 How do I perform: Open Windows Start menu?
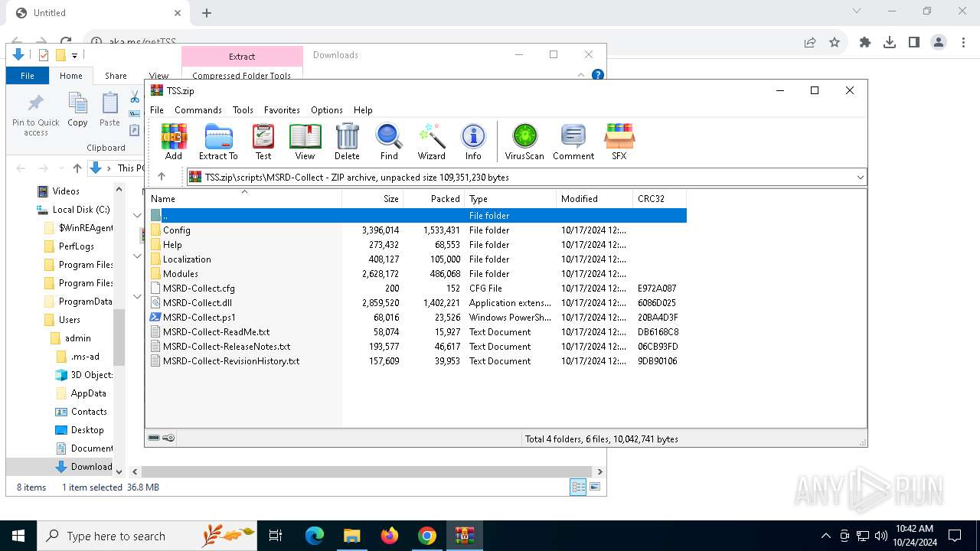pyautogui.click(x=18, y=536)
